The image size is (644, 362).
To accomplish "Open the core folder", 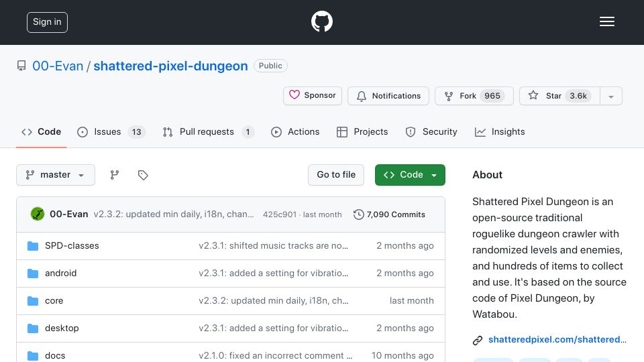I will click(x=54, y=300).
